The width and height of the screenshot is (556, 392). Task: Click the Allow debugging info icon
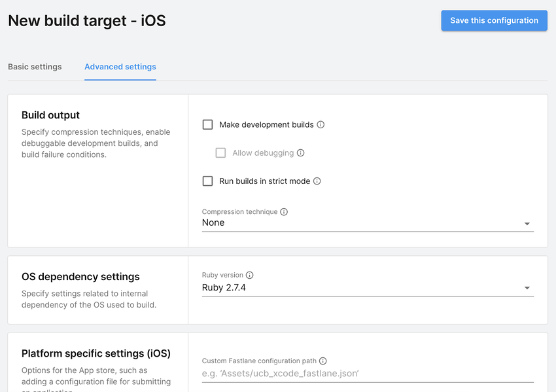pos(301,152)
